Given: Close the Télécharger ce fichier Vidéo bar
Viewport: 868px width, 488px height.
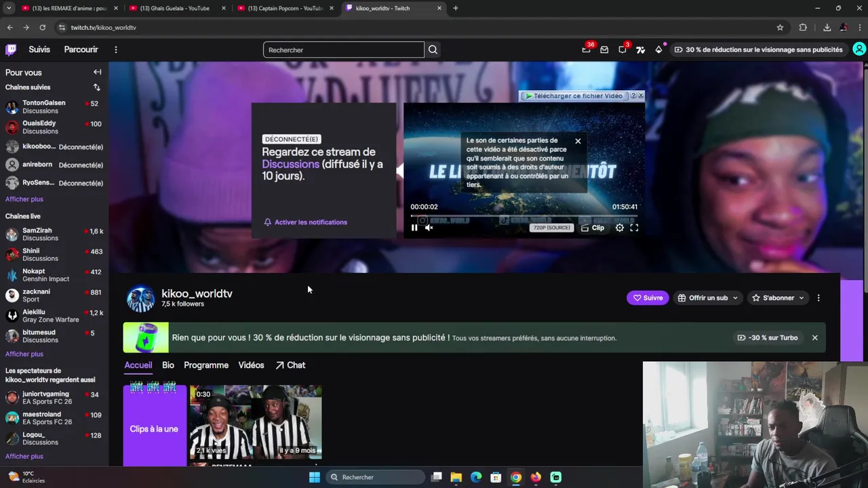Looking at the screenshot, I should (640, 96).
